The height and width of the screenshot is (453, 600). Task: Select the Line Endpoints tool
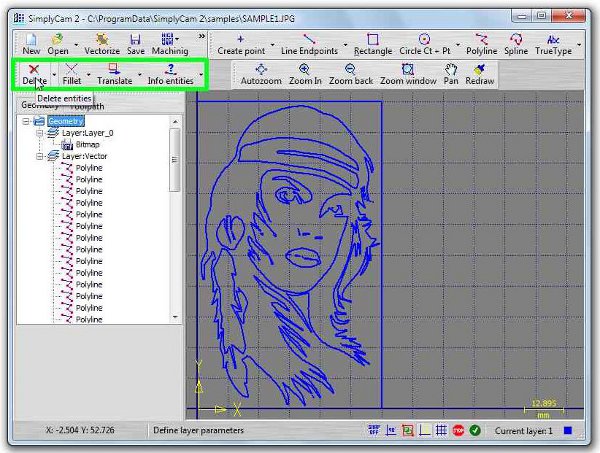[309, 44]
